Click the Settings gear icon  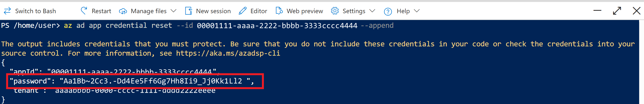tap(335, 11)
